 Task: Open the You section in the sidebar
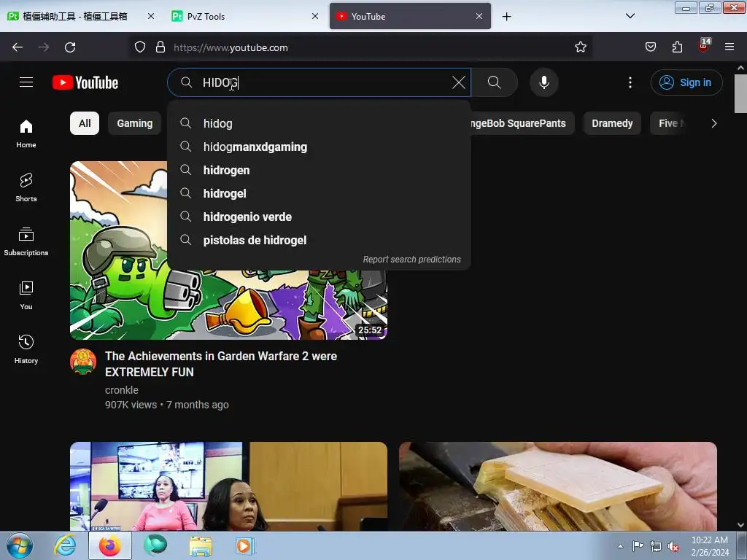(x=26, y=295)
